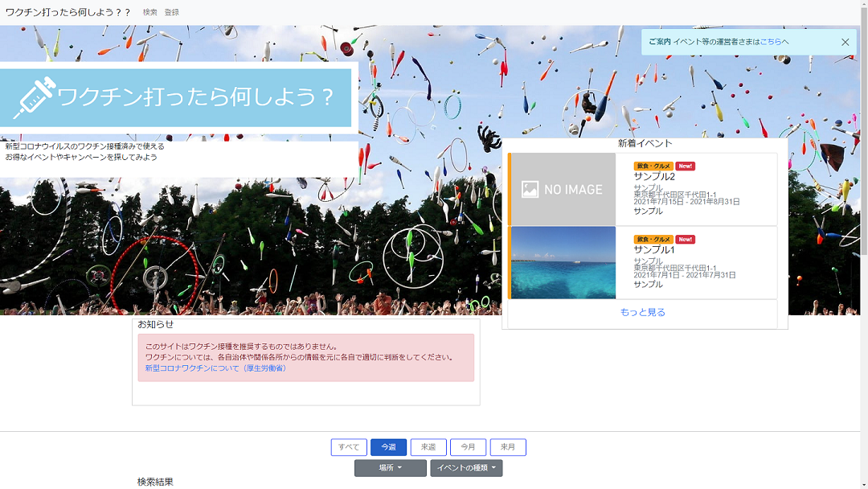The image size is (868, 489).
Task: Select the 来月 filter option
Action: pyautogui.click(x=508, y=447)
